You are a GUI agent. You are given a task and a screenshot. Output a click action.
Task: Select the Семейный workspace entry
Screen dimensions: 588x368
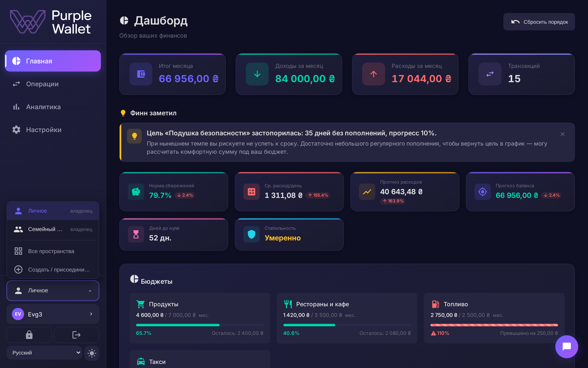click(x=53, y=229)
